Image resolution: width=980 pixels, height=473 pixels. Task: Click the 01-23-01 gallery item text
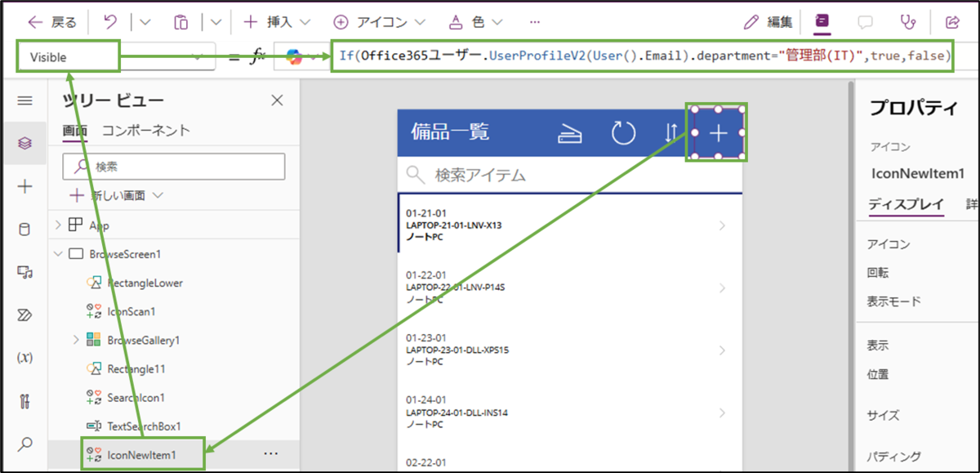pyautogui.click(x=426, y=337)
